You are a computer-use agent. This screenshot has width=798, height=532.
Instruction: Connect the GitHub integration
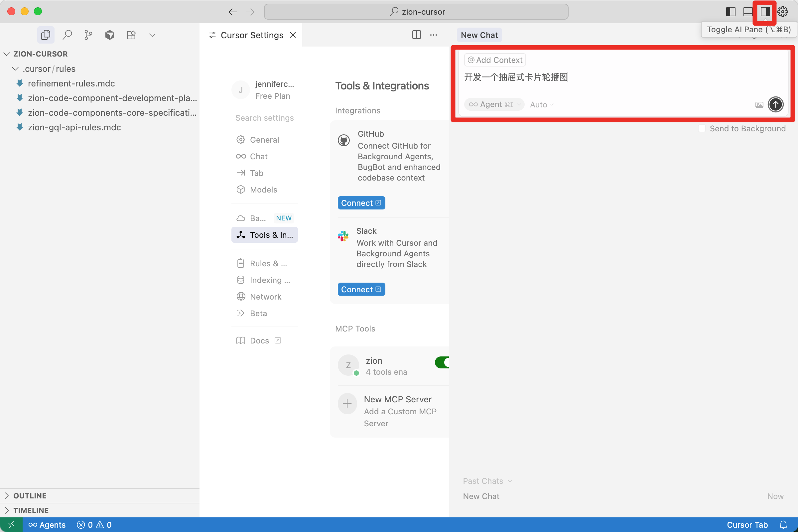tap(361, 203)
